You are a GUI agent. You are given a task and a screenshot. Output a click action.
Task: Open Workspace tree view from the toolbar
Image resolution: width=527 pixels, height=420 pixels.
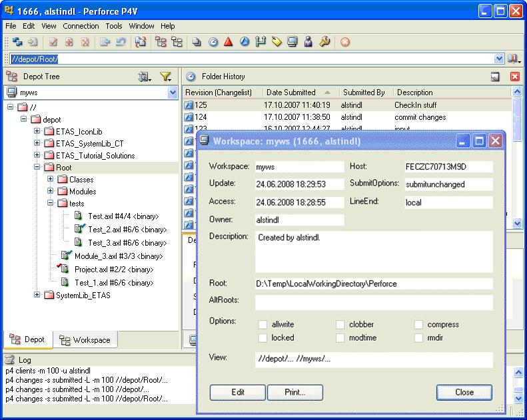pos(177,42)
